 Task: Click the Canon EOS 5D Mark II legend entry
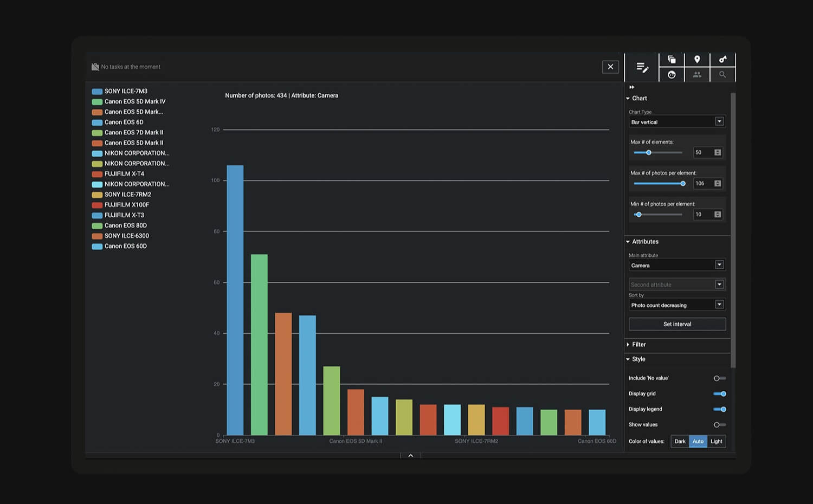click(127, 143)
